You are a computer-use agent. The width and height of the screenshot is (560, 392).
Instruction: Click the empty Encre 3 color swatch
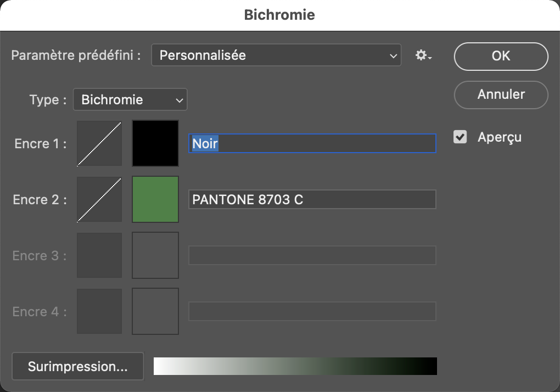pyautogui.click(x=155, y=255)
